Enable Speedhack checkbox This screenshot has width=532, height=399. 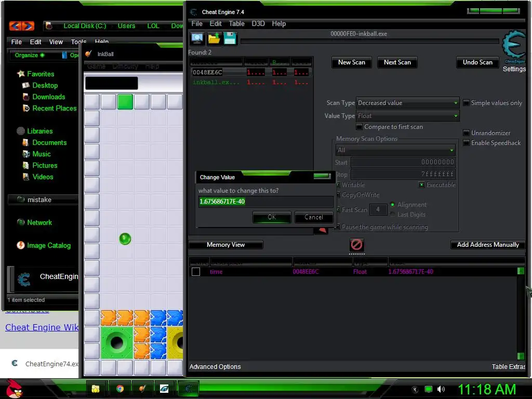(x=466, y=143)
